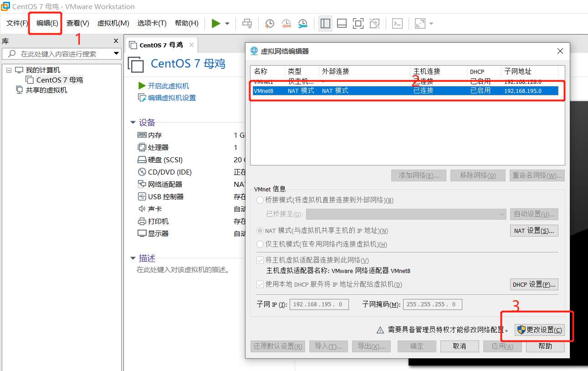588x371 pixels.
Task: Open the 编辑(E) menu
Action: click(x=47, y=23)
